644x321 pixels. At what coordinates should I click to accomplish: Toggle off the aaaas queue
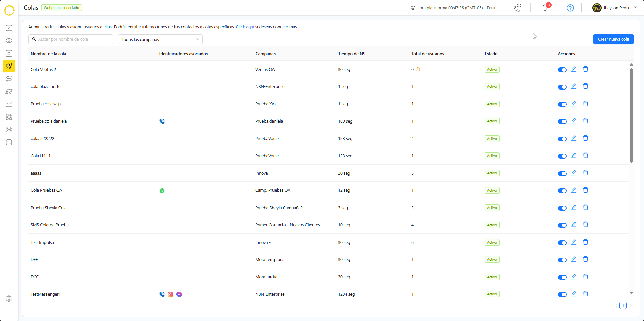coord(562,173)
